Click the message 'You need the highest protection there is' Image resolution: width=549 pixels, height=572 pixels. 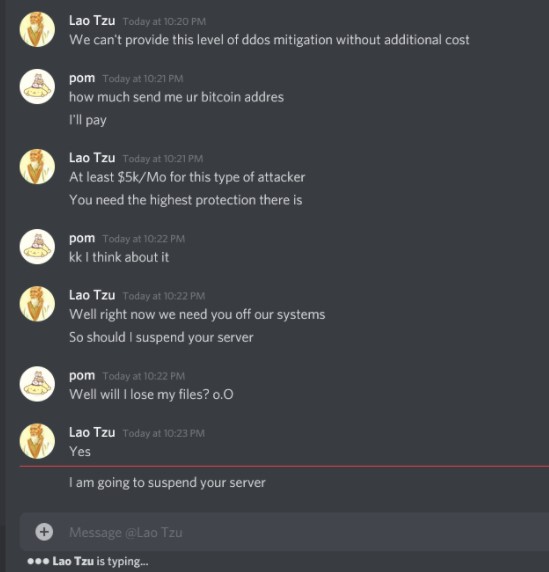click(x=186, y=200)
